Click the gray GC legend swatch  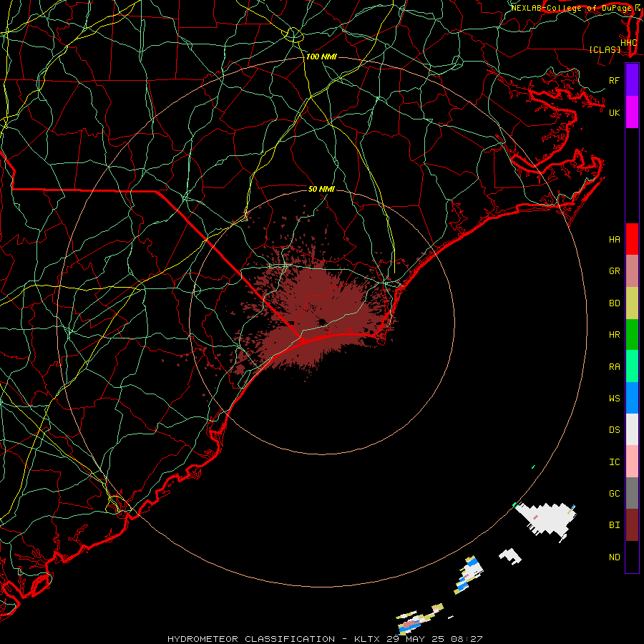coord(632,493)
